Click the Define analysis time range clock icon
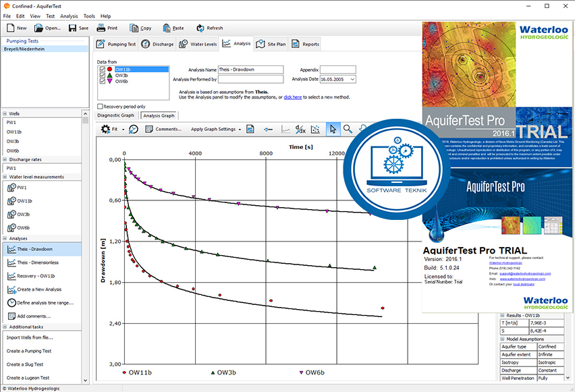Image resolution: width=575 pixels, height=392 pixels. (11, 303)
